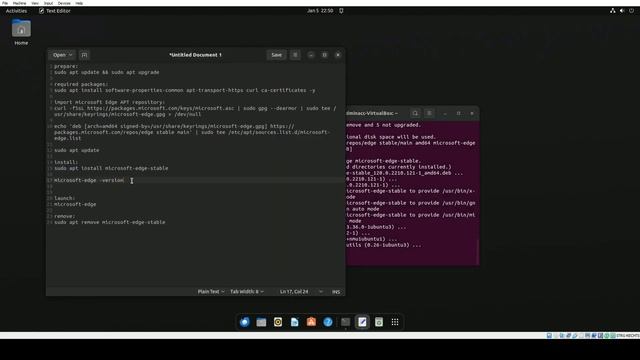Click the Text Editor app menu in the top bar
The height and width of the screenshot is (360, 640).
click(x=55, y=11)
